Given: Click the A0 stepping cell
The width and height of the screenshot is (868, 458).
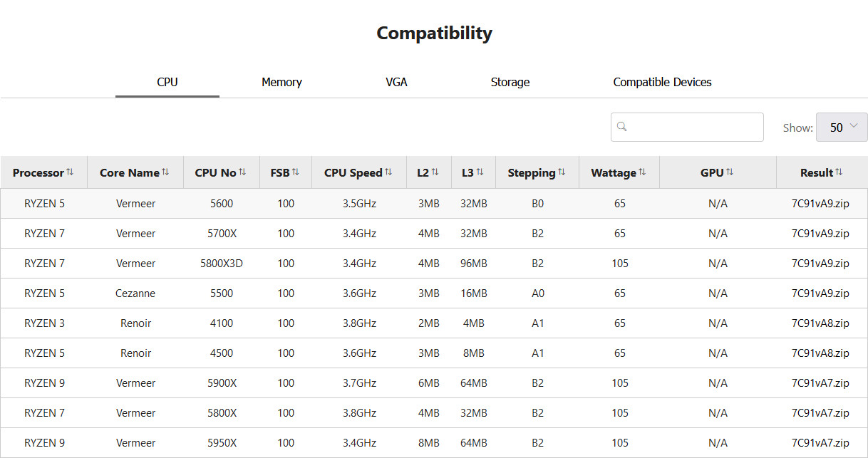Looking at the screenshot, I should pos(537,293).
